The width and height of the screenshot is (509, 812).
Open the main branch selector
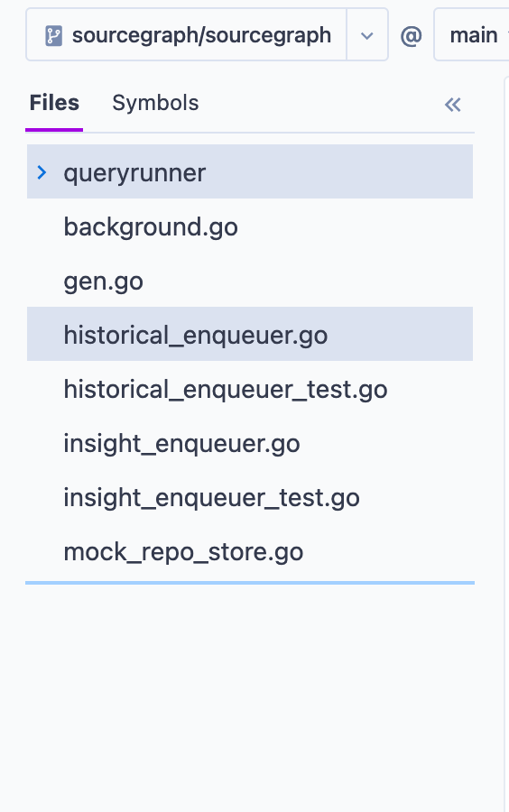pyautogui.click(x=472, y=34)
